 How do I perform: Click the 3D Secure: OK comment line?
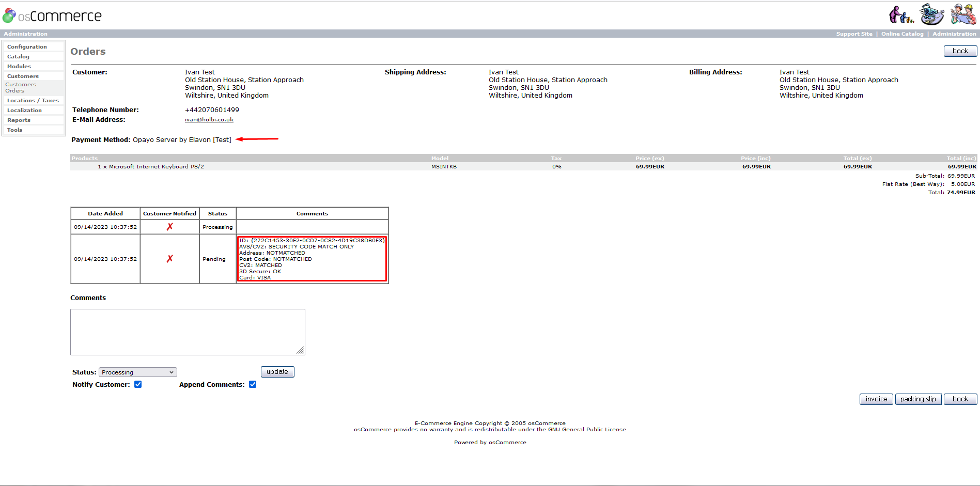coord(260,272)
